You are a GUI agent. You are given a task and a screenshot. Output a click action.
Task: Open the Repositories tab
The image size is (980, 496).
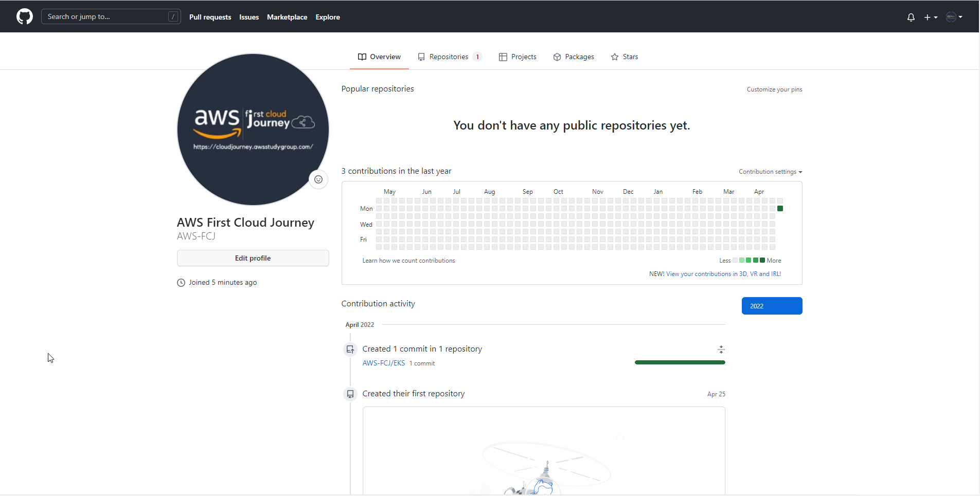pyautogui.click(x=450, y=57)
